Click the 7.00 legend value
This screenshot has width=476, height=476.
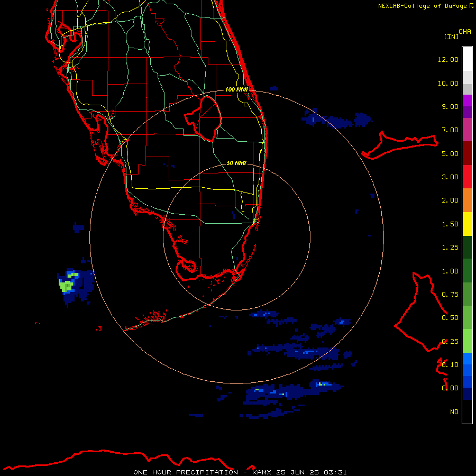(450, 130)
